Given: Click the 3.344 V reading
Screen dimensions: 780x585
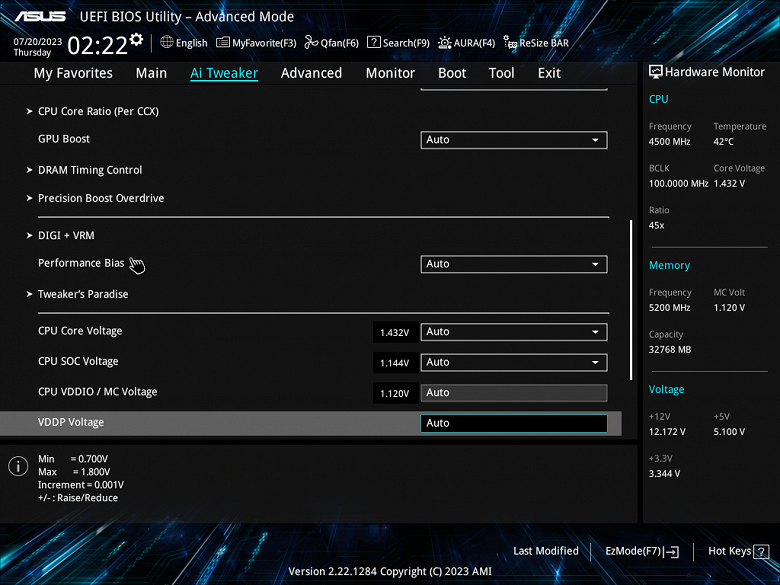Looking at the screenshot, I should pos(664,474).
